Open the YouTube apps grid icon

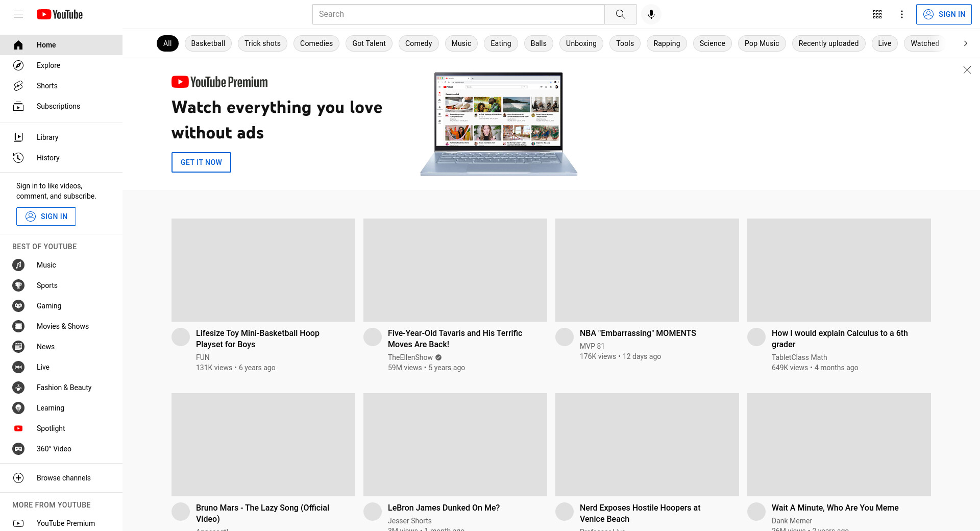click(877, 14)
